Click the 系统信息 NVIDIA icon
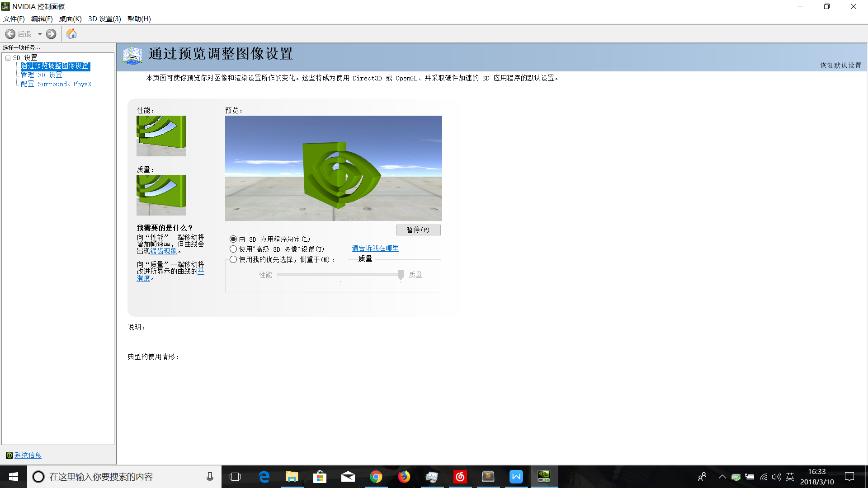 pos(9,455)
